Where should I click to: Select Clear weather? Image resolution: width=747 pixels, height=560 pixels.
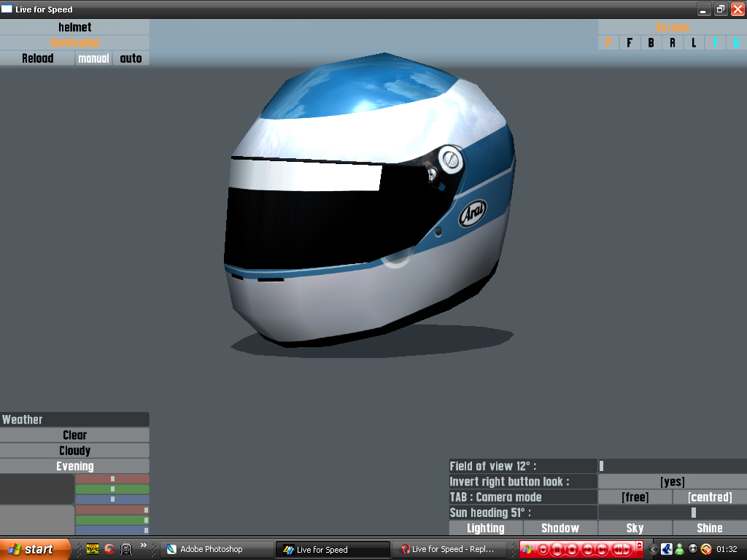[75, 435]
